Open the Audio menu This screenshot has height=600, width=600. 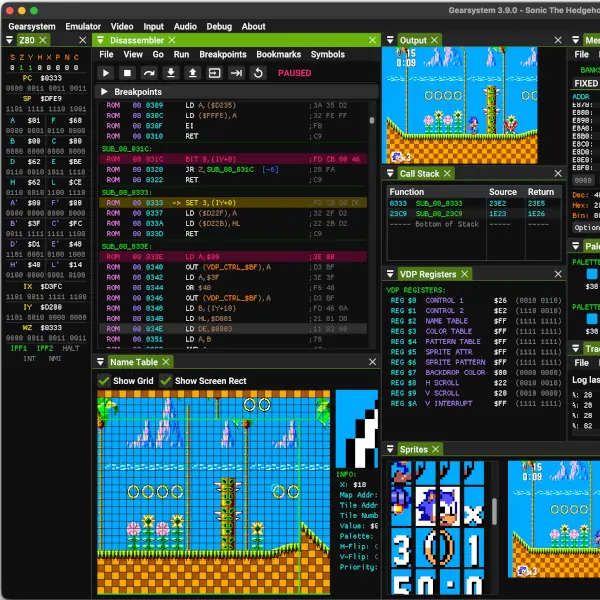tap(185, 26)
